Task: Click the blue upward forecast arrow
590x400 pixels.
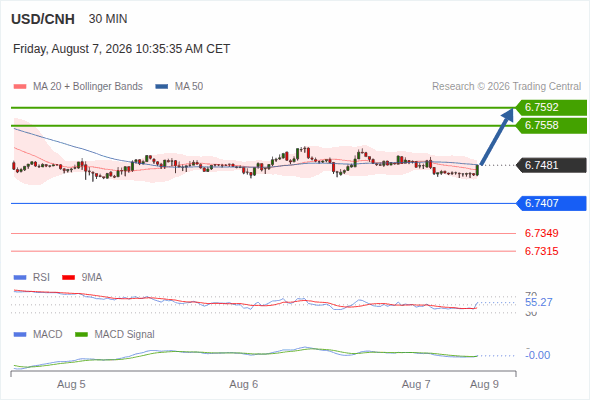Action: click(497, 137)
